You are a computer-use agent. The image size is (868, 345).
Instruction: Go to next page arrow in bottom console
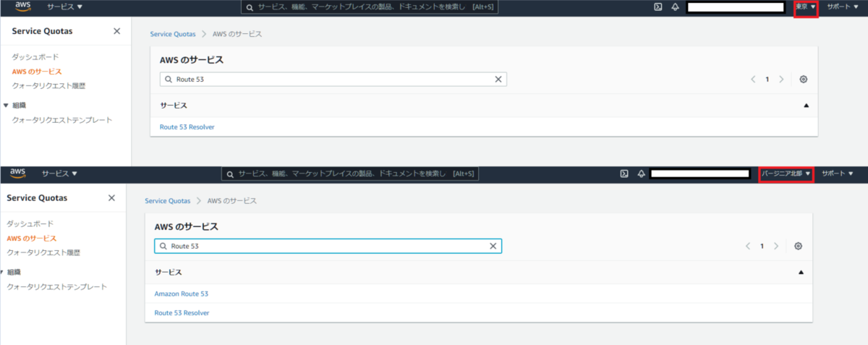(x=776, y=246)
